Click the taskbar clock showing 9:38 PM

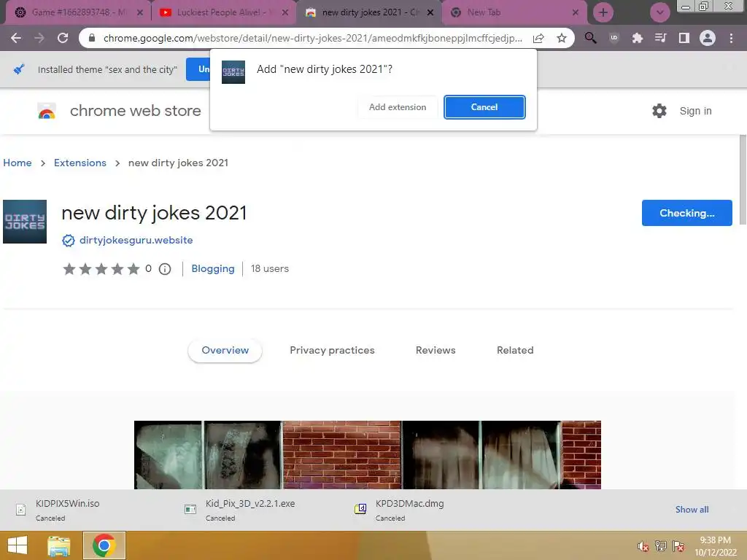coord(716,546)
